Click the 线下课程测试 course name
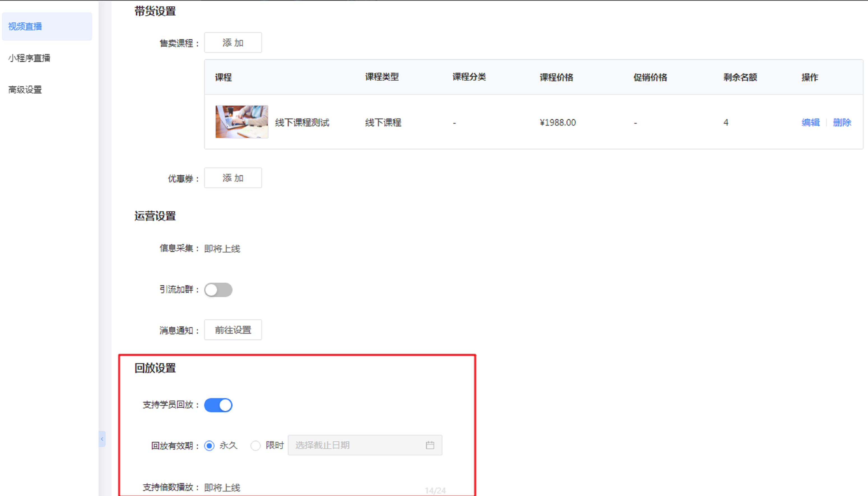The width and height of the screenshot is (868, 496). [x=302, y=122]
